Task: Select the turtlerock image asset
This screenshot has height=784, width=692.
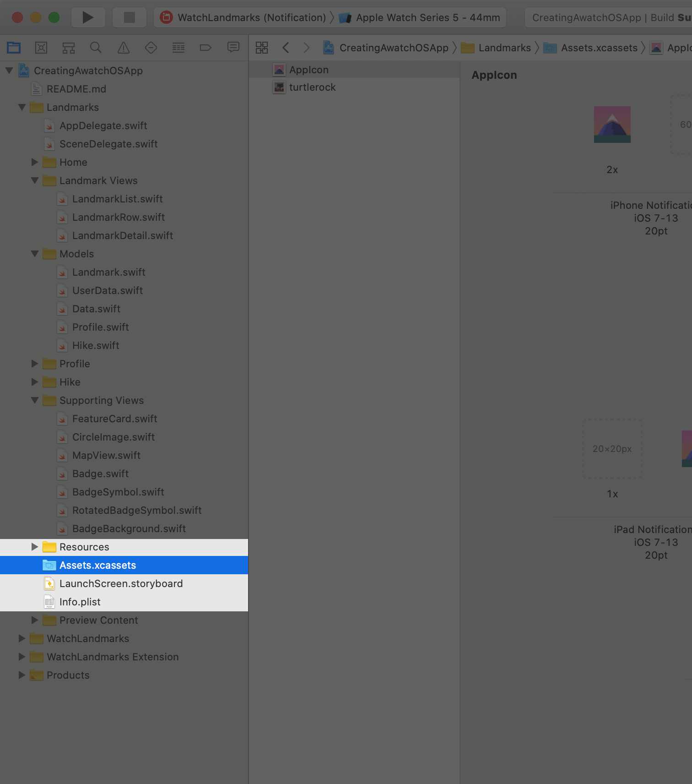Action: point(354,87)
